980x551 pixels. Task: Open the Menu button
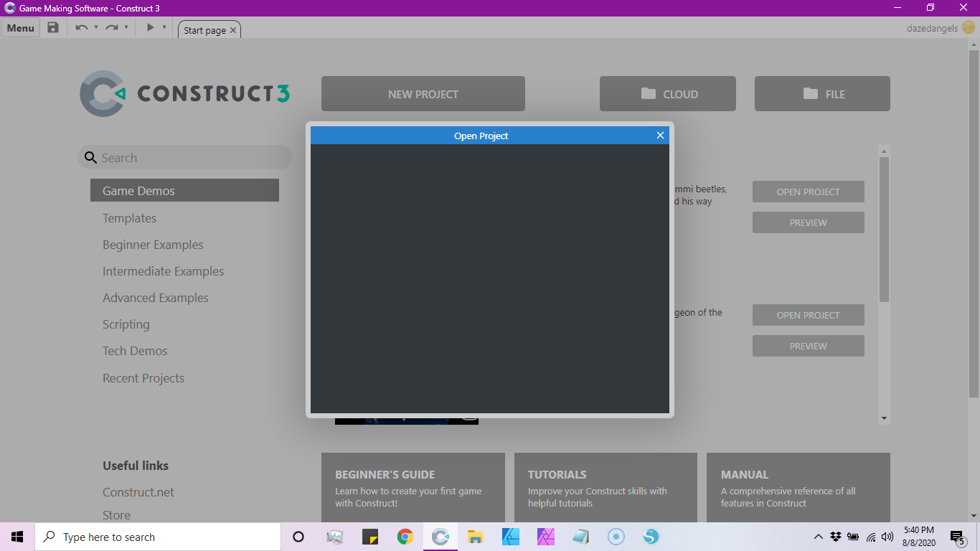tap(21, 28)
